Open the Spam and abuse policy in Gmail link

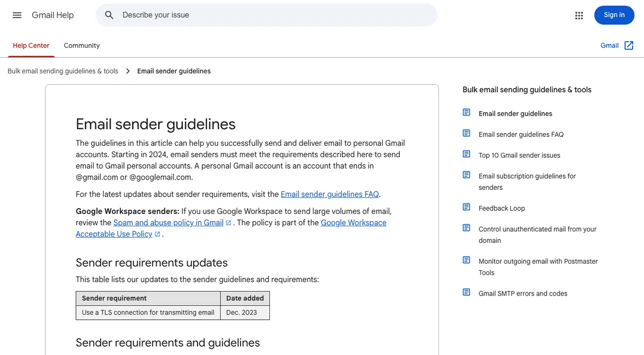(169, 223)
